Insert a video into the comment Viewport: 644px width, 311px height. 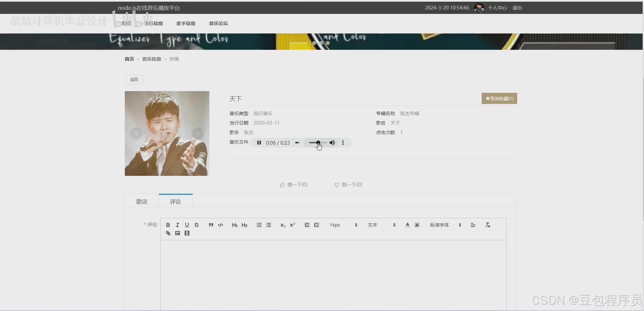click(187, 233)
